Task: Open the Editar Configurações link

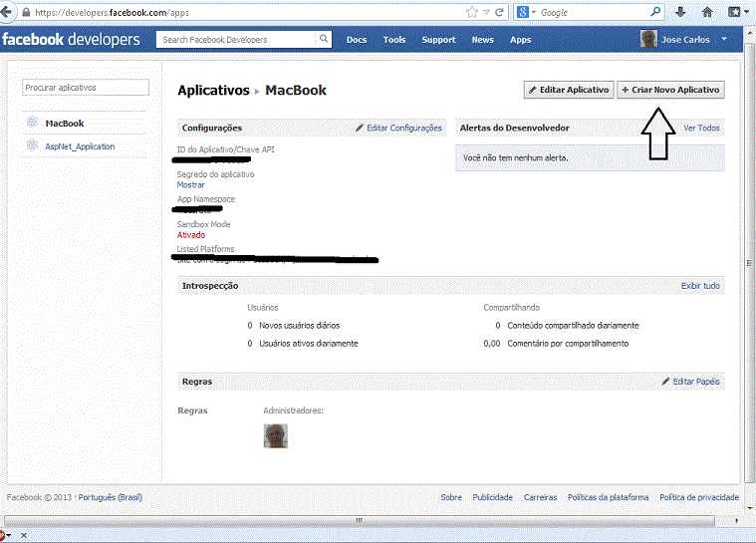Action: pyautogui.click(x=404, y=128)
